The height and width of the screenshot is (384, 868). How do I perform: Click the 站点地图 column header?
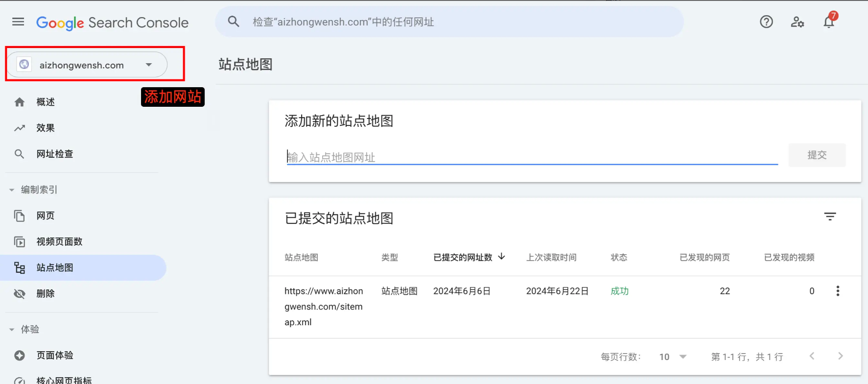pos(302,257)
